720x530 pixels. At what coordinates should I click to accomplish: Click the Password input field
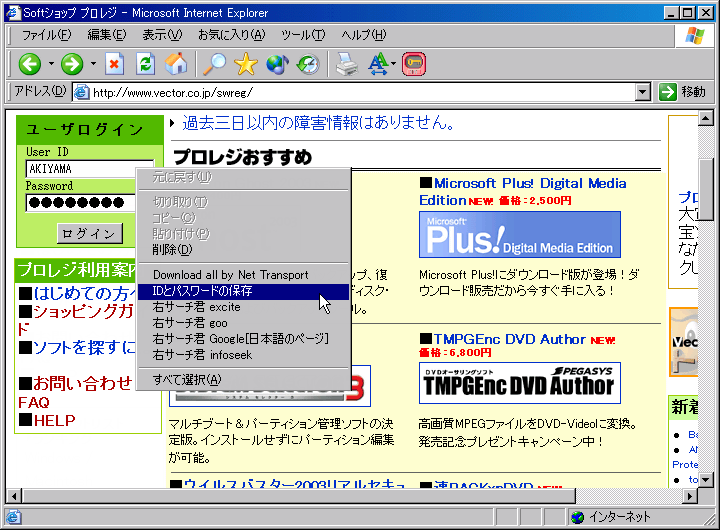pos(81,203)
